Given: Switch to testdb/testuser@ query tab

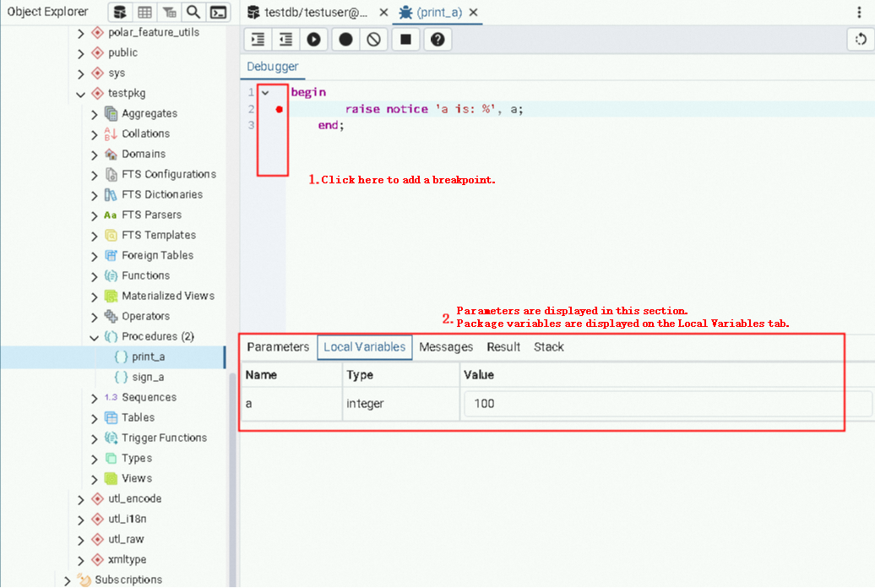Looking at the screenshot, I should point(315,13).
